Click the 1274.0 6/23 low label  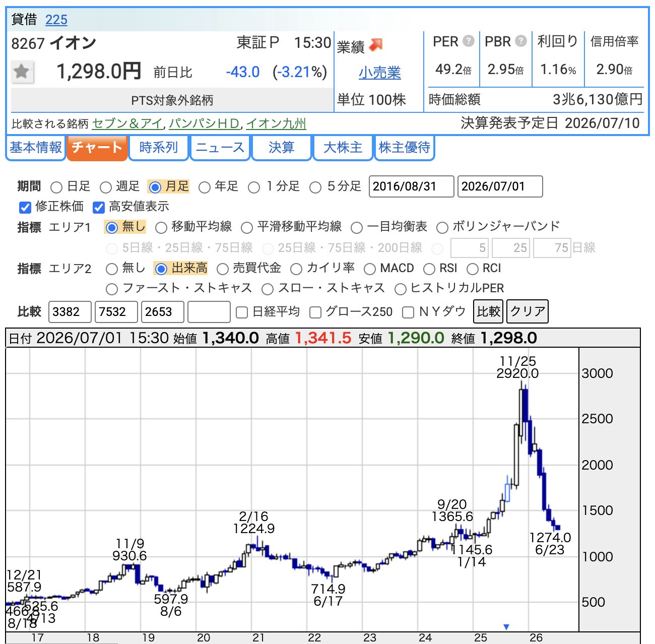coord(550,544)
